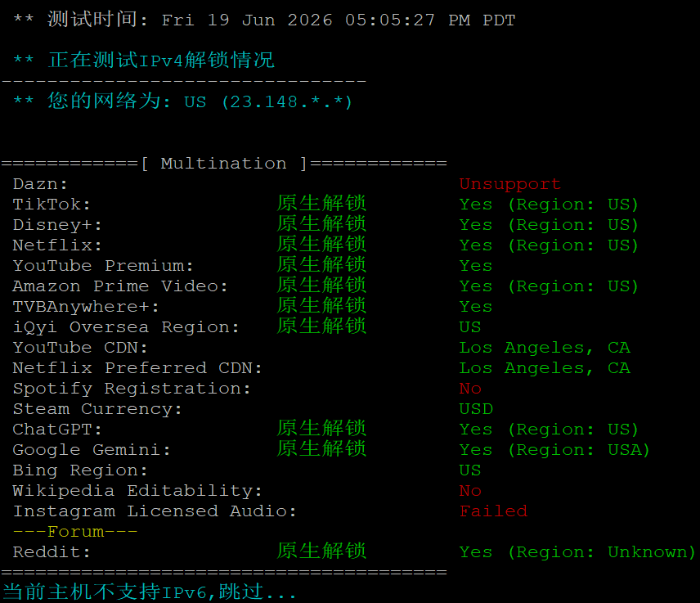Click the red 'No' for Spotify Registration
This screenshot has width=700, height=603.
coord(470,389)
